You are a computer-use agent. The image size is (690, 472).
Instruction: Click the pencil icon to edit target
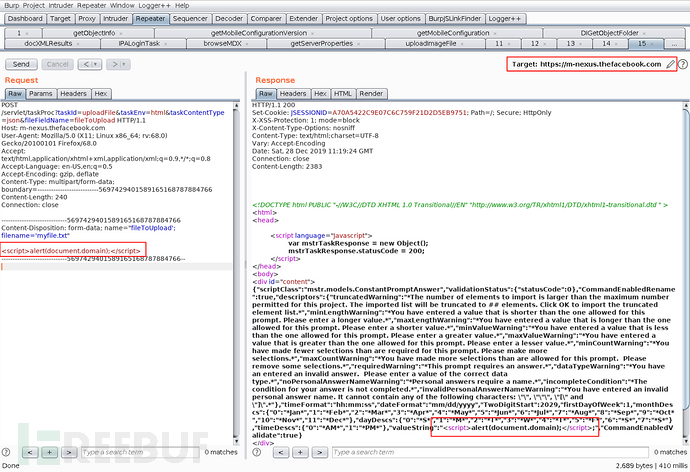point(669,64)
